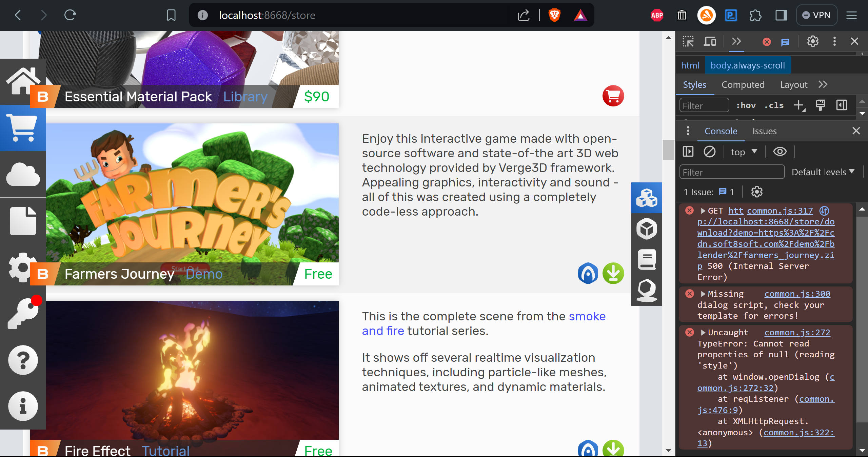Run the Farmers Journey demo preview icon

pos(588,273)
